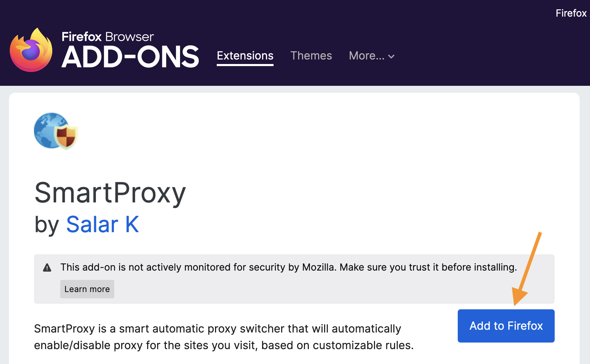Viewport: 590px width, 364px height.
Task: Switch to the Themes tab
Action: [x=311, y=56]
